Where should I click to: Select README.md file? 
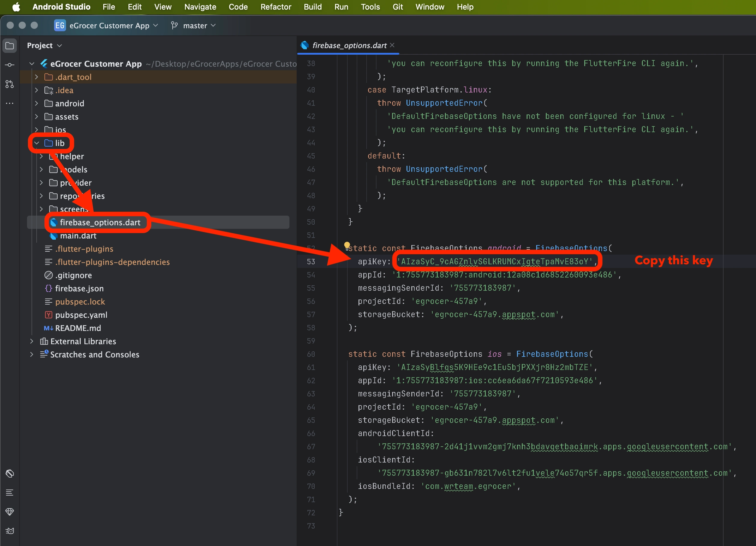pos(78,328)
